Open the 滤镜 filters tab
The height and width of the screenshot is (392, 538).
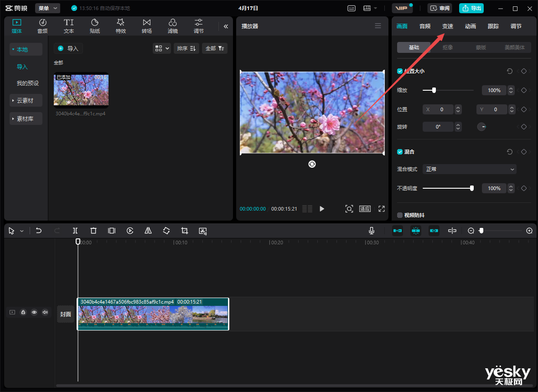click(x=173, y=26)
